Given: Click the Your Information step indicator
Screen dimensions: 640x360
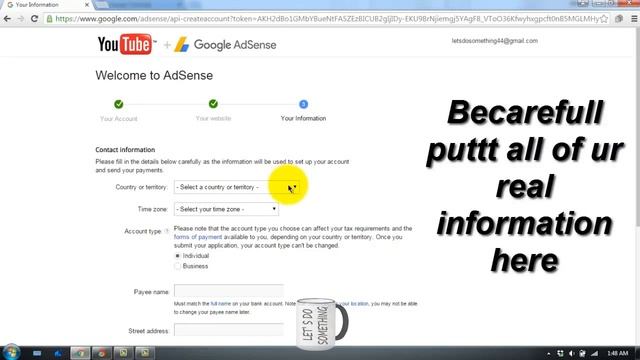Looking at the screenshot, I should coord(303,104).
